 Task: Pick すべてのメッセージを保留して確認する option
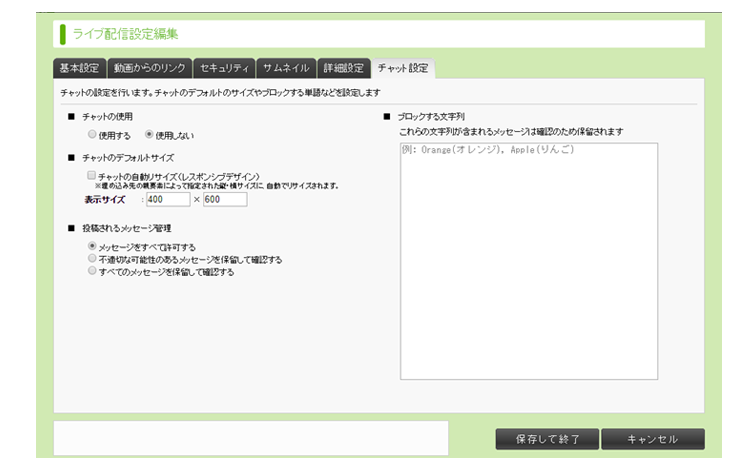pyautogui.click(x=92, y=271)
